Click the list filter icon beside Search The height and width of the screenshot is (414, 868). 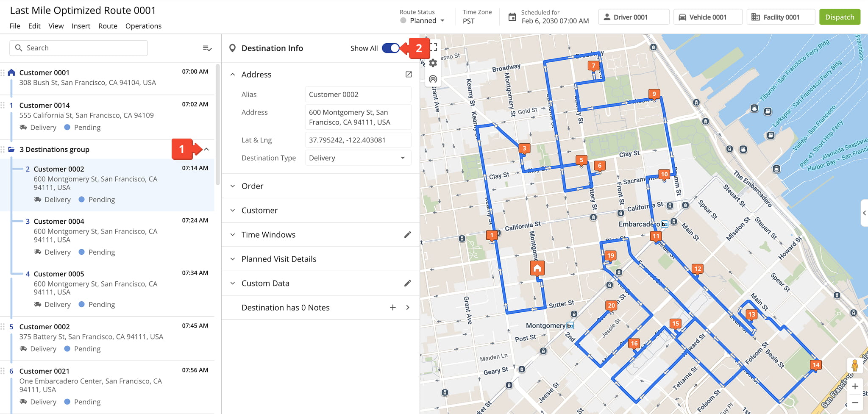click(207, 48)
